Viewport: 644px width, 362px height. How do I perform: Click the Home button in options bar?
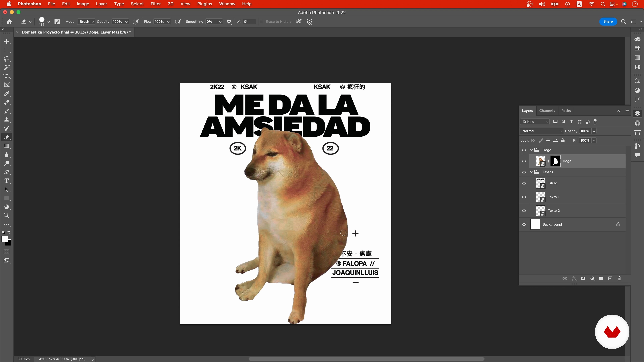pos(10,22)
